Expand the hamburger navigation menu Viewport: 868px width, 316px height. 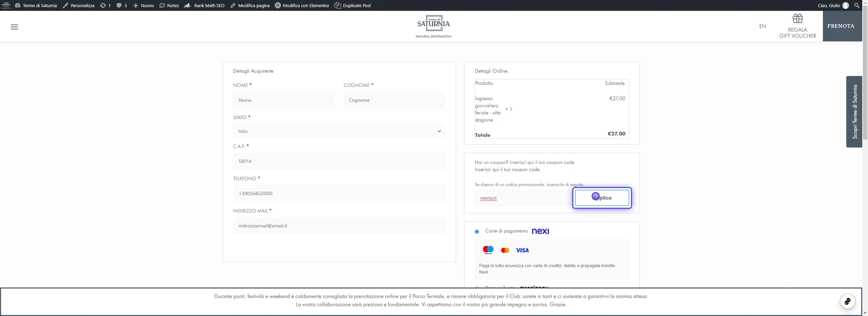14,27
